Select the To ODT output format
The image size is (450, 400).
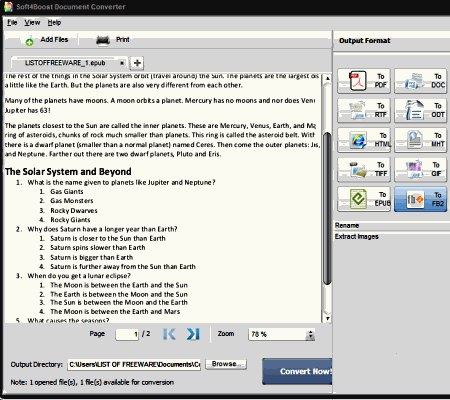(421, 110)
